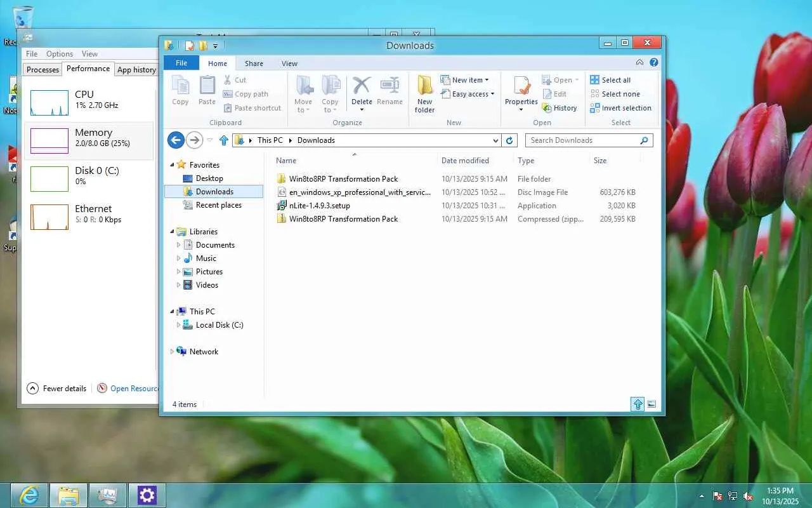The width and height of the screenshot is (812, 508).
Task: Click the New folder icon in the Quick Access Toolbar
Action: pos(203,46)
